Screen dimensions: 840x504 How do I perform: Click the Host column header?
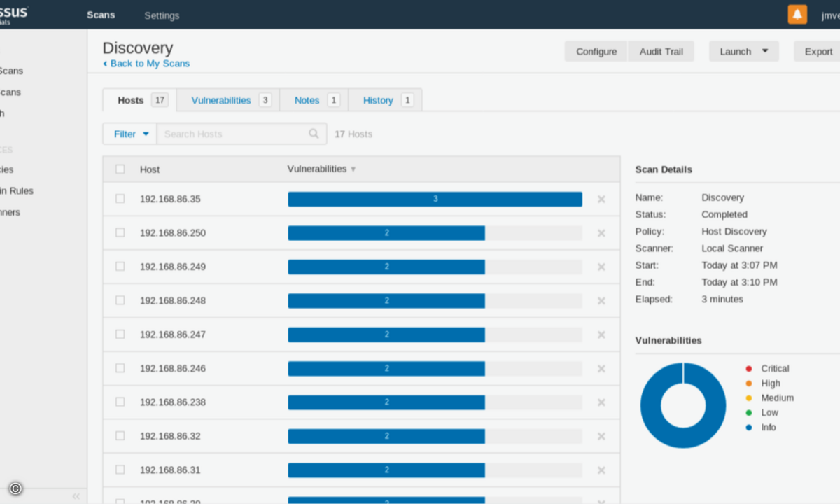150,169
